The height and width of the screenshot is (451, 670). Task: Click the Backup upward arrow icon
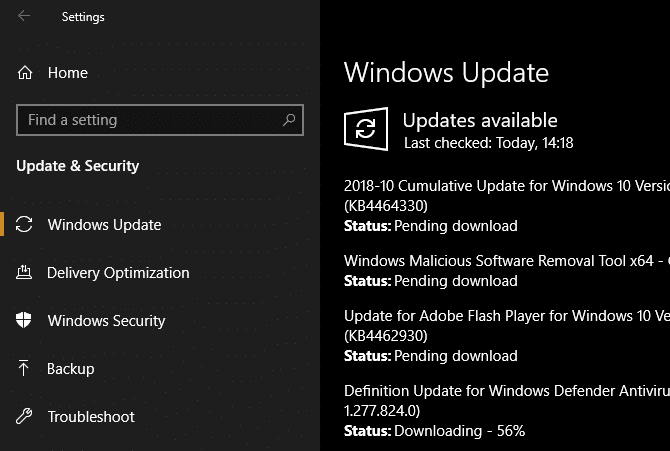pyautogui.click(x=24, y=368)
